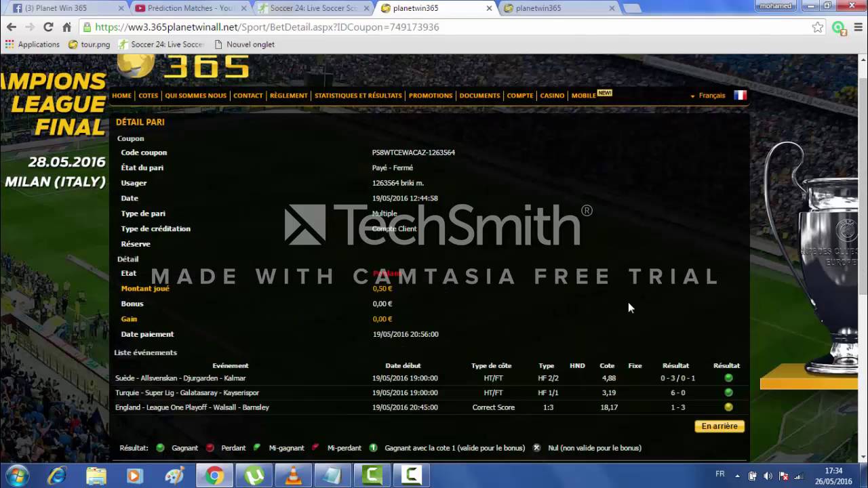
Task: Expand the Français language dropdown
Action: (x=708, y=96)
